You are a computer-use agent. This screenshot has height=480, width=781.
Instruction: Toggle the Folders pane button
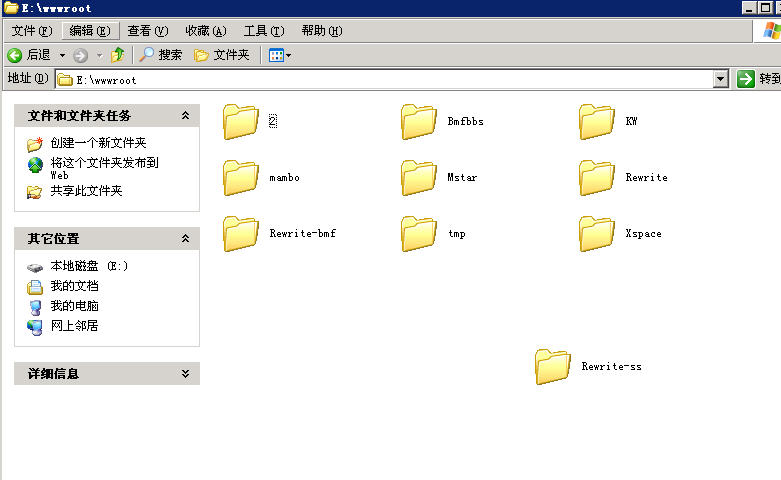[222, 55]
